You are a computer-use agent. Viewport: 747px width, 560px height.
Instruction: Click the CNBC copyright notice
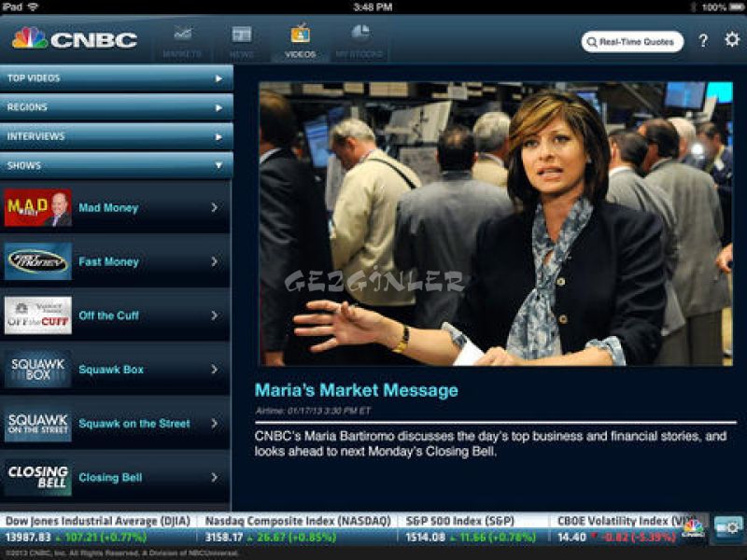click(121, 553)
